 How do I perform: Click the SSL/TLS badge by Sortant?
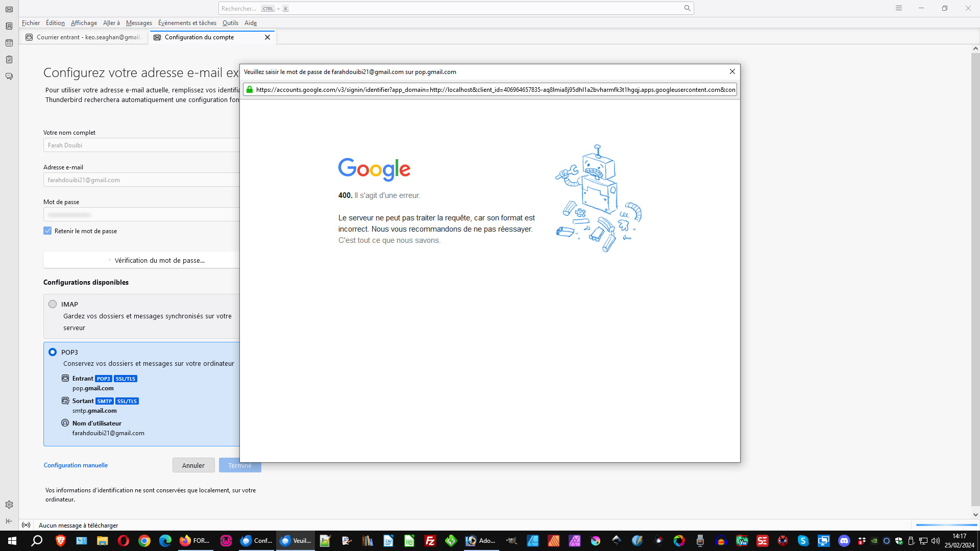coord(127,401)
